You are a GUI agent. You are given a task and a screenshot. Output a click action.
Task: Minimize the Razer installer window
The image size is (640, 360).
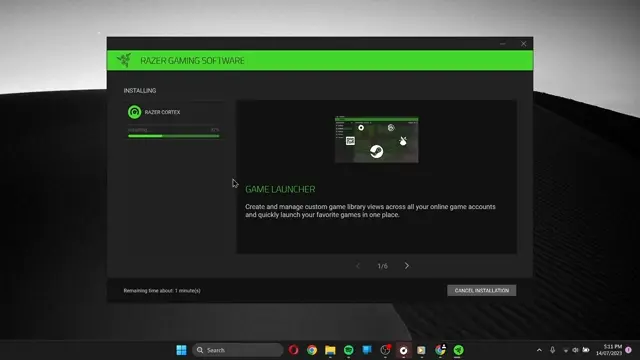pyautogui.click(x=503, y=44)
